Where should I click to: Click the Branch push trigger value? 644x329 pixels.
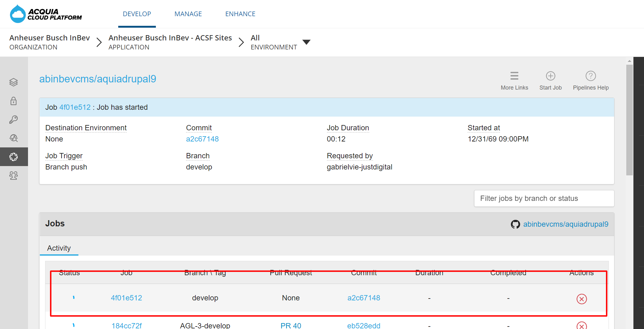tap(66, 167)
